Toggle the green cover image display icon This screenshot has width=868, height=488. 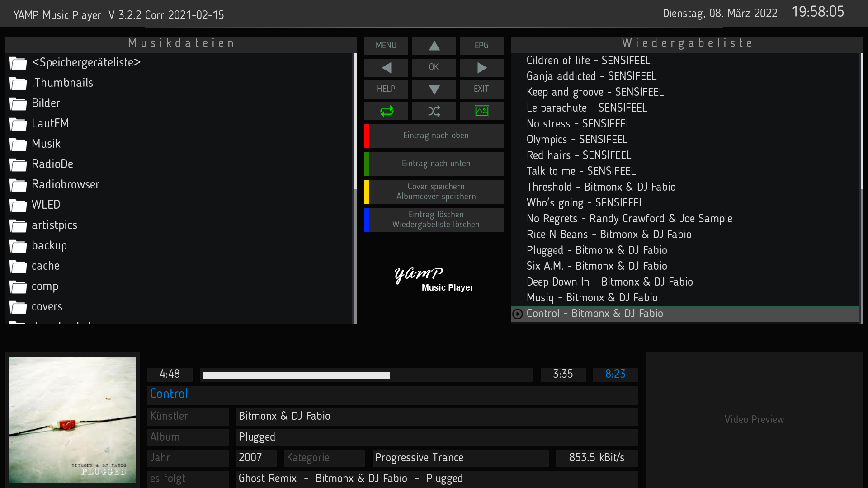pyautogui.click(x=481, y=111)
